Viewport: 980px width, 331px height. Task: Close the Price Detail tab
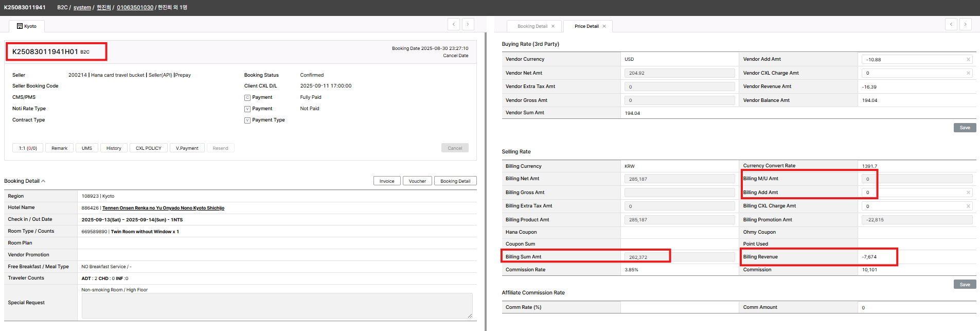tap(604, 26)
